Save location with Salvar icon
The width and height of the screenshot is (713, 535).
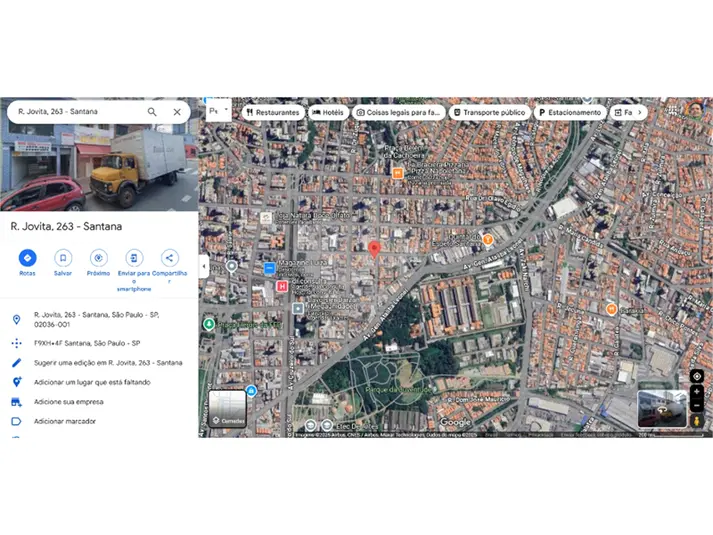[x=63, y=258]
